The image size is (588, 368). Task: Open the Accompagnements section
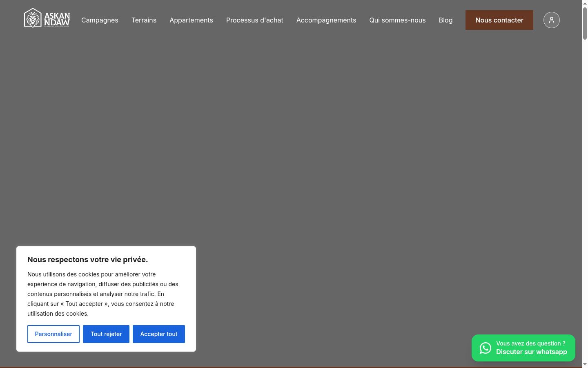point(326,20)
